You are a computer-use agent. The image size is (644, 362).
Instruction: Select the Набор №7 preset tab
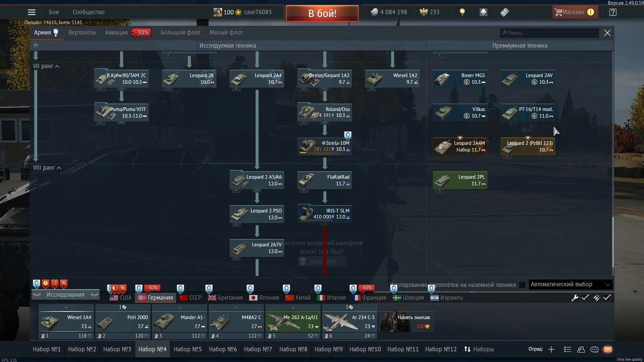258,349
